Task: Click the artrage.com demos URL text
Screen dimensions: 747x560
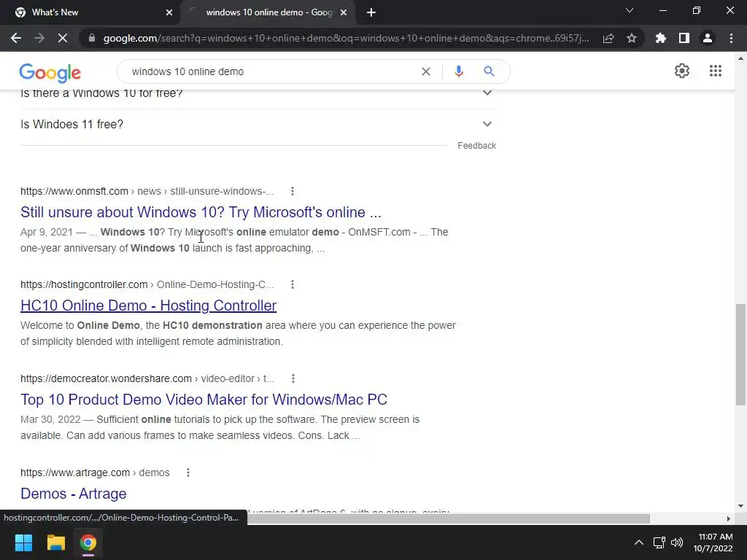Action: 95,472
